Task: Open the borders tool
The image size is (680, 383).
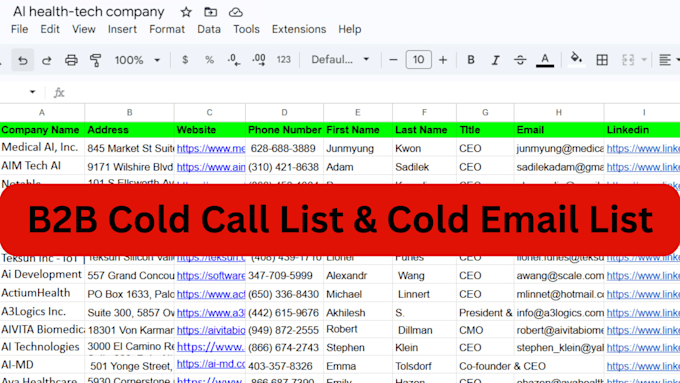Action: click(x=602, y=60)
